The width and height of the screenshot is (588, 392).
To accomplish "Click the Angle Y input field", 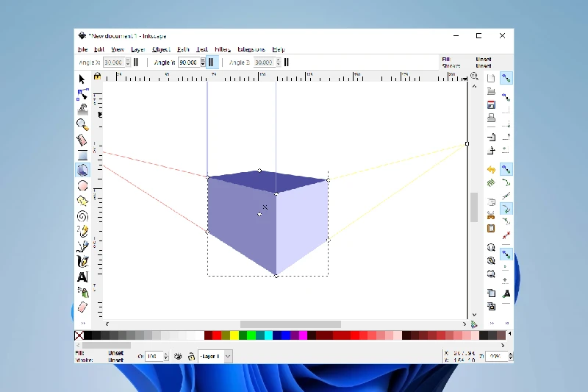I will 187,63.
